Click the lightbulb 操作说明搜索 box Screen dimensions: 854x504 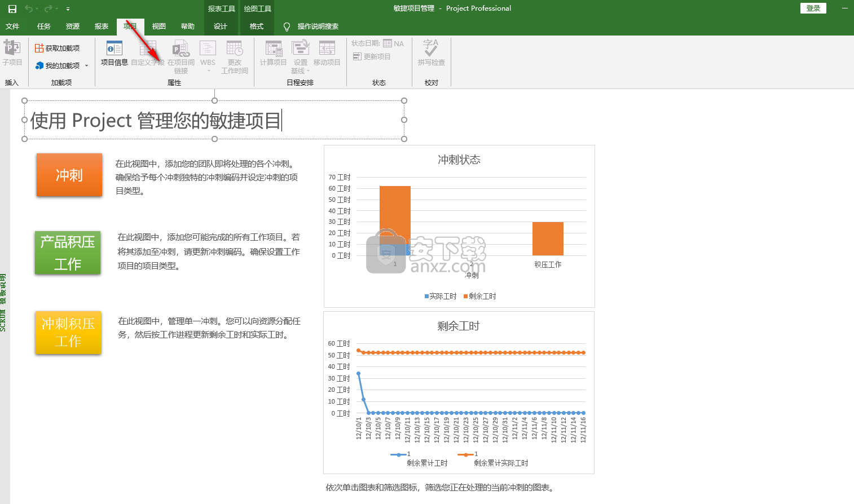[311, 26]
